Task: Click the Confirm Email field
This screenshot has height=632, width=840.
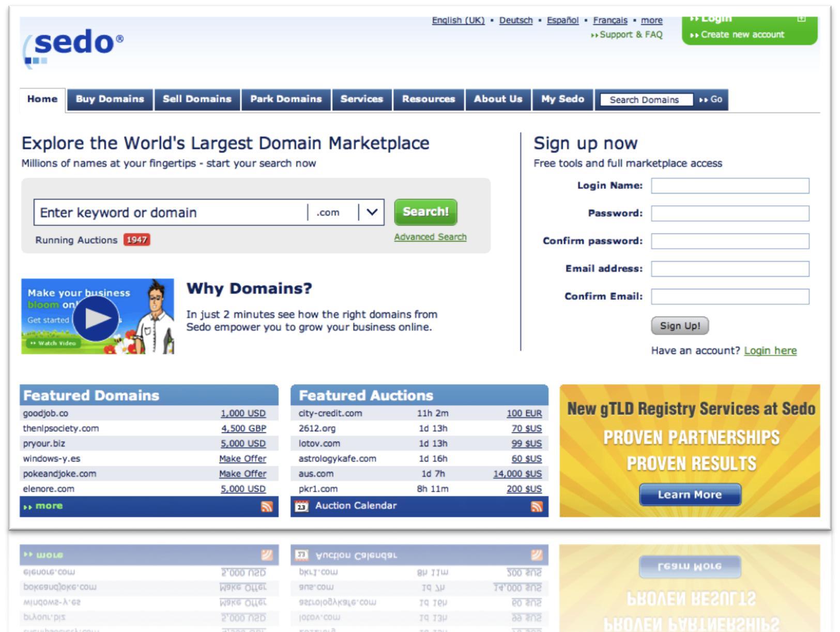Action: point(730,296)
